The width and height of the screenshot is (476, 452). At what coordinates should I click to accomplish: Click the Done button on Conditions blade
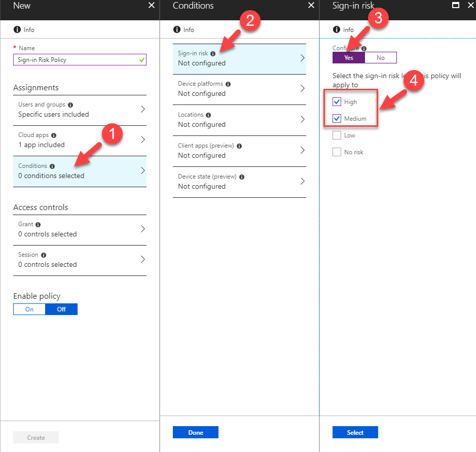(195, 432)
